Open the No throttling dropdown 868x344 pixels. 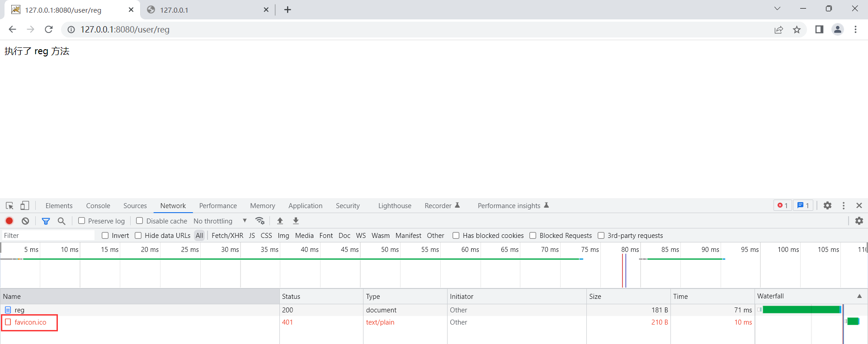220,221
